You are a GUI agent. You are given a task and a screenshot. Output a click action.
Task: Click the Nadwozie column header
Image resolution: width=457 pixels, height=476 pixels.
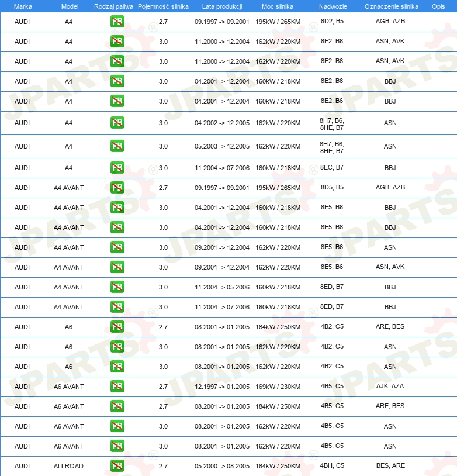[x=333, y=6]
